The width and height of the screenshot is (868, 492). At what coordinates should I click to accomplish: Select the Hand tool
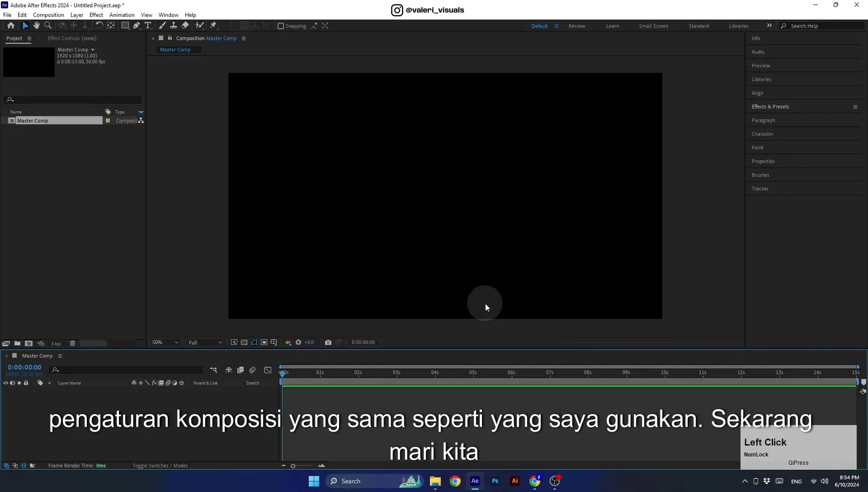[x=36, y=26]
